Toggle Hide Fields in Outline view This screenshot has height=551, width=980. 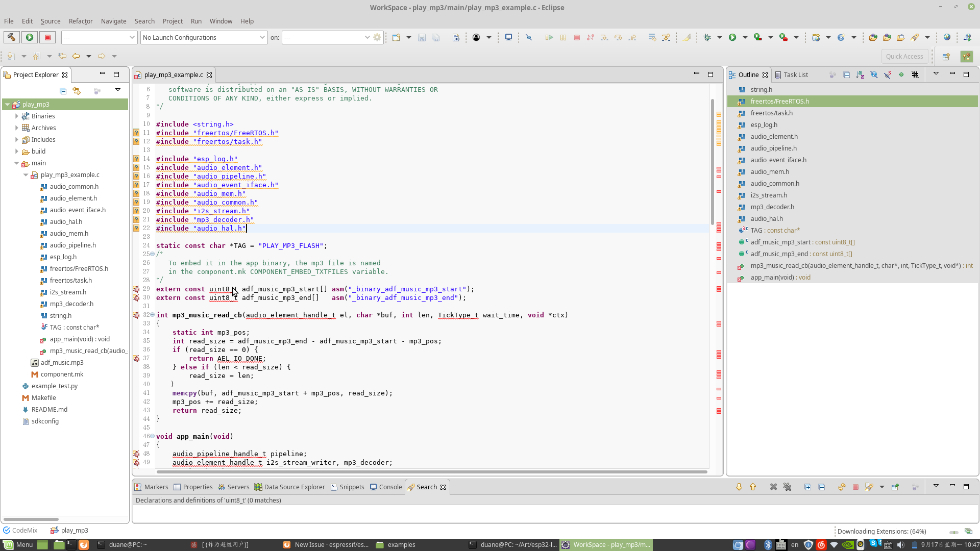click(x=874, y=74)
